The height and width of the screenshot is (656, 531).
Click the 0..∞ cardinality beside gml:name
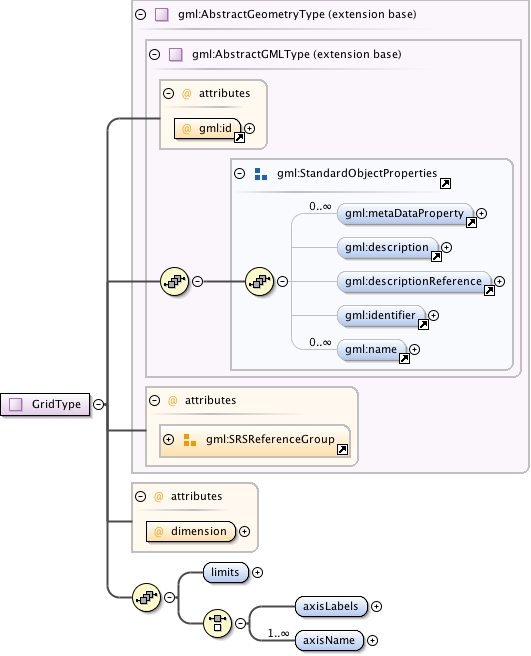(x=320, y=342)
